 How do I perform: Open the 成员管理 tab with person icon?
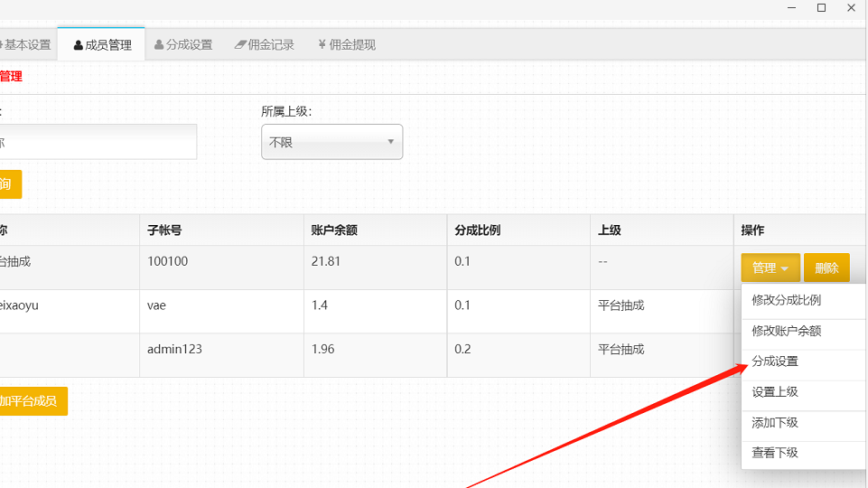click(x=102, y=44)
